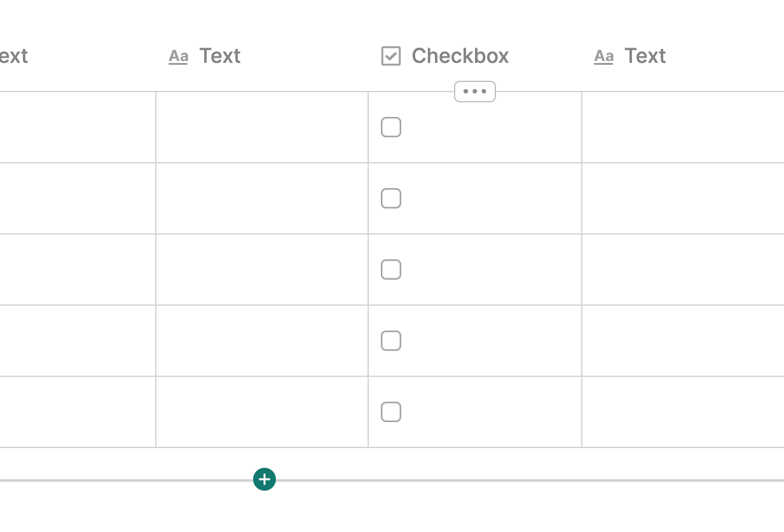Select third row cell in middle Text column
Viewport: 784px width, 532px height.
[x=262, y=269]
